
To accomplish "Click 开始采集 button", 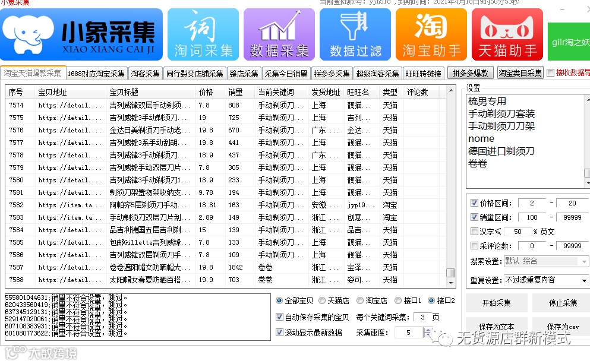I will coord(497,303).
